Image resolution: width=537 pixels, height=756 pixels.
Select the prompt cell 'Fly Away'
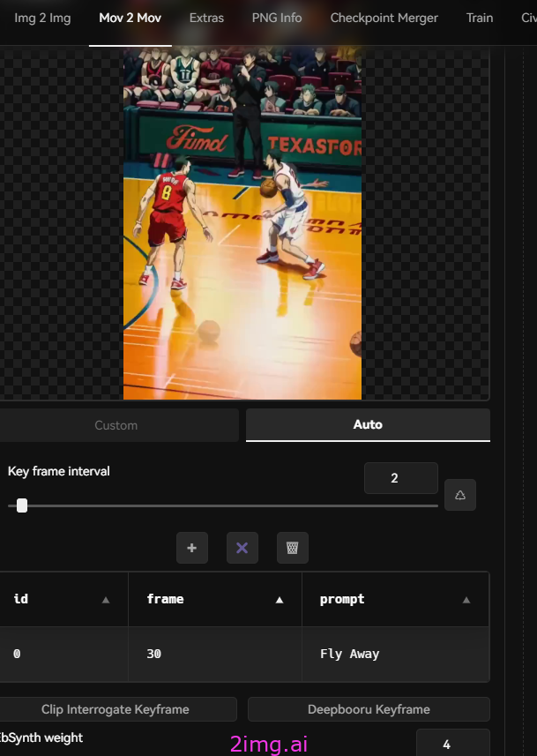point(396,654)
